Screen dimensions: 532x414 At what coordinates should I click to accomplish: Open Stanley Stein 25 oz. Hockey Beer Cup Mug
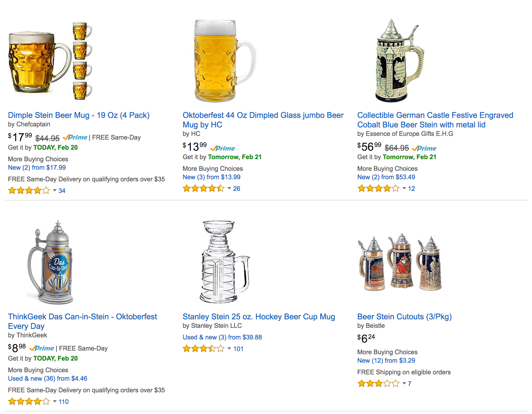click(x=259, y=317)
